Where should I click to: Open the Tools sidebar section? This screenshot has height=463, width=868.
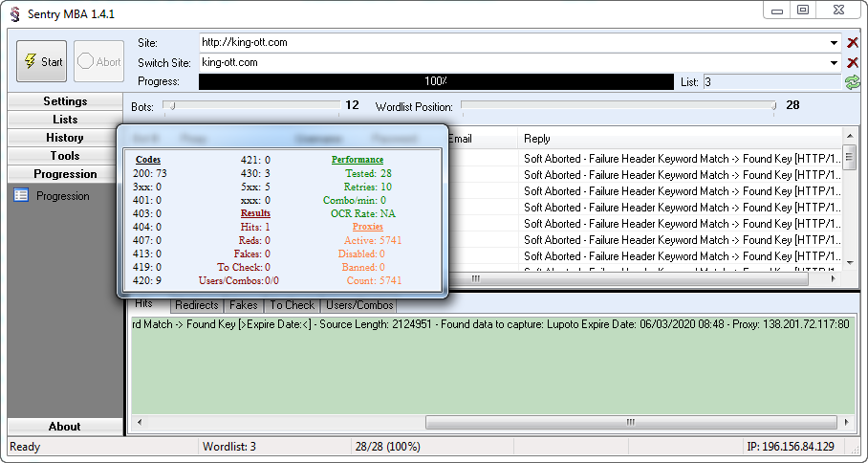(65, 156)
